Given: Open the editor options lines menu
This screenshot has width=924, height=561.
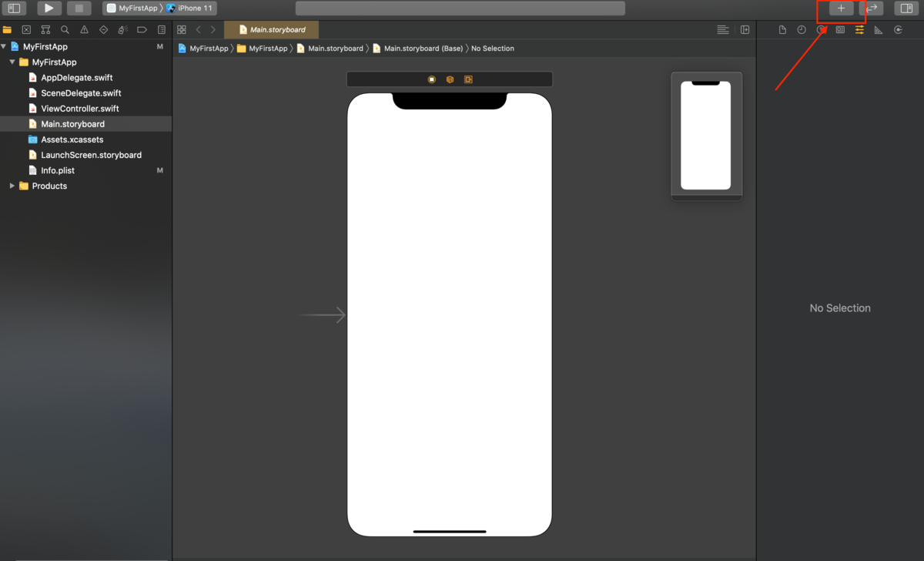Looking at the screenshot, I should click(722, 30).
